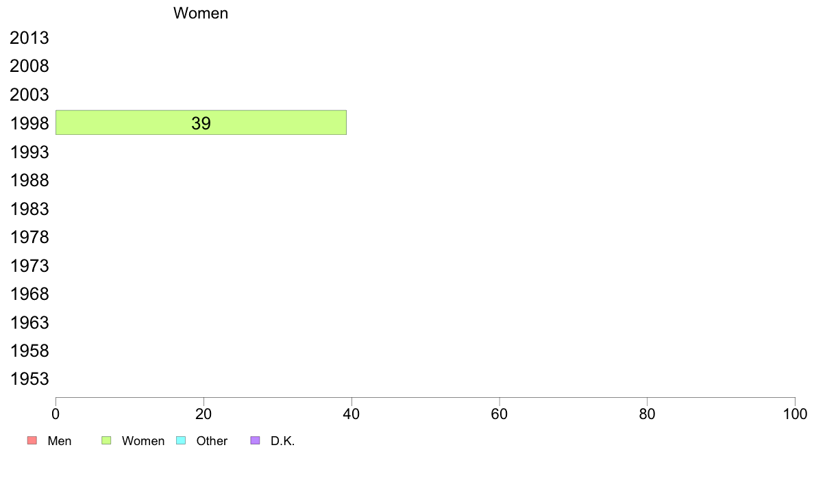Image resolution: width=814 pixels, height=504 pixels.
Task: Select the 1983 year label
Action: (29, 209)
